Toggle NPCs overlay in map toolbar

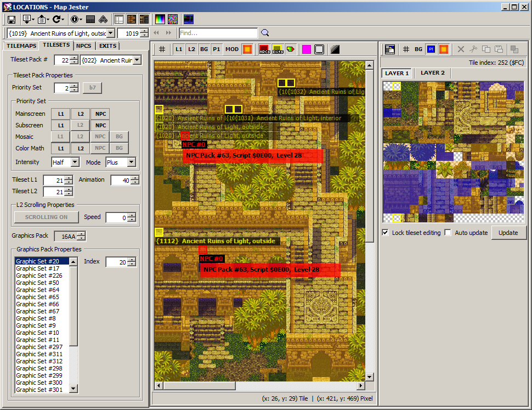264,49
